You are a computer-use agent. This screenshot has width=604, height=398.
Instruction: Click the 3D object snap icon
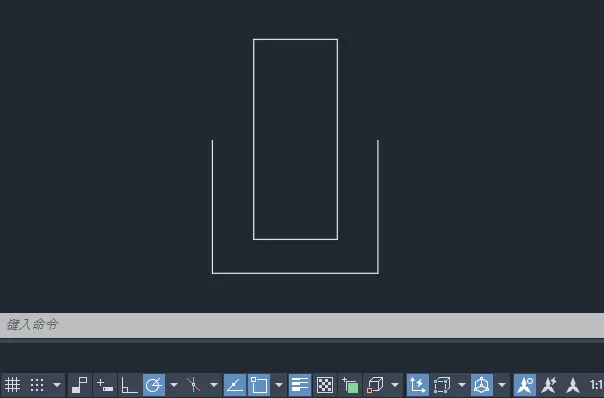pos(375,385)
